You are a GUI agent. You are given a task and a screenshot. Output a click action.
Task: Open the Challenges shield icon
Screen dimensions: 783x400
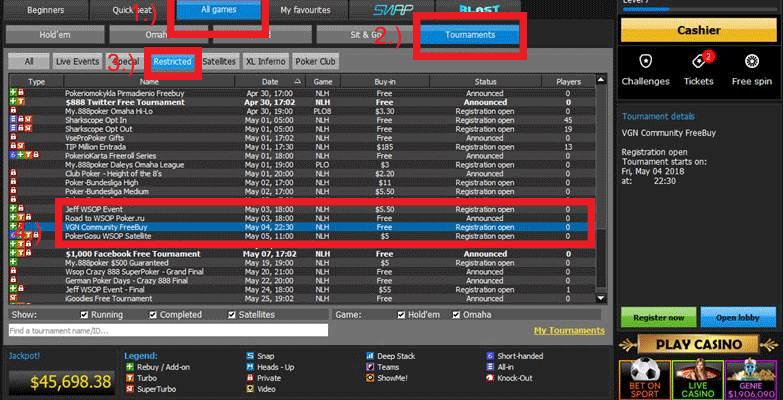point(645,61)
